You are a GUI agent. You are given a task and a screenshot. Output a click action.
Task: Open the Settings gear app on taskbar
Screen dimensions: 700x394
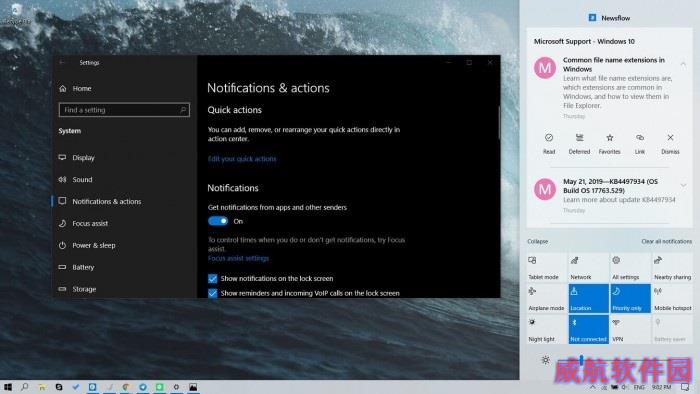[x=176, y=387]
